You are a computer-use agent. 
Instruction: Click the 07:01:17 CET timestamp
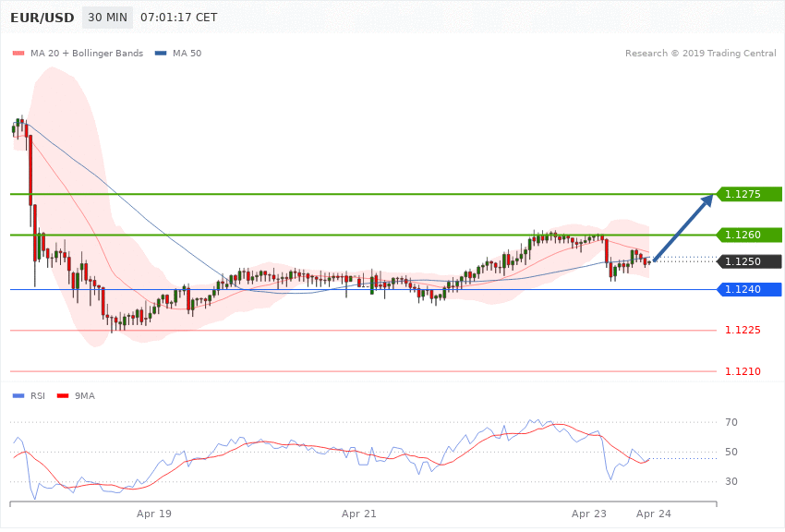click(179, 18)
